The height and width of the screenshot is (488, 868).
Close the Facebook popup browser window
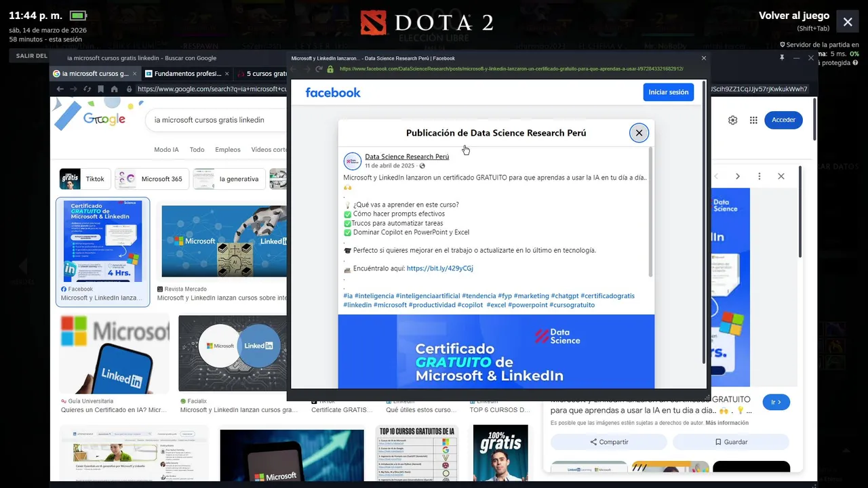click(x=703, y=58)
